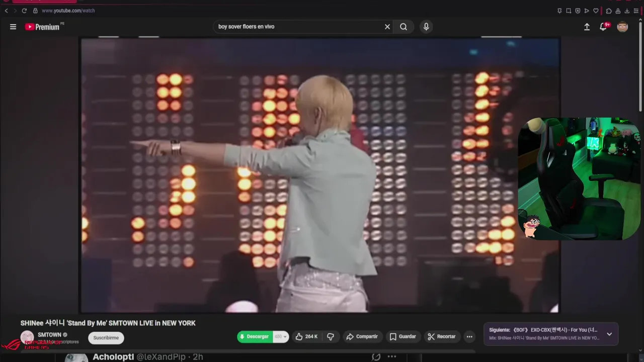
Task: Click the www.youtube.com/watch address bar
Action: point(68,11)
